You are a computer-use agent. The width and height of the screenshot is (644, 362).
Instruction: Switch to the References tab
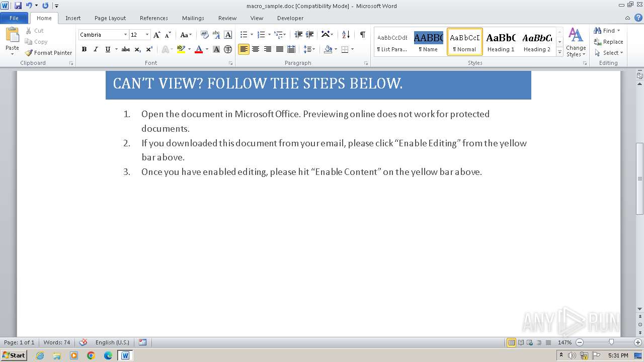click(x=154, y=18)
